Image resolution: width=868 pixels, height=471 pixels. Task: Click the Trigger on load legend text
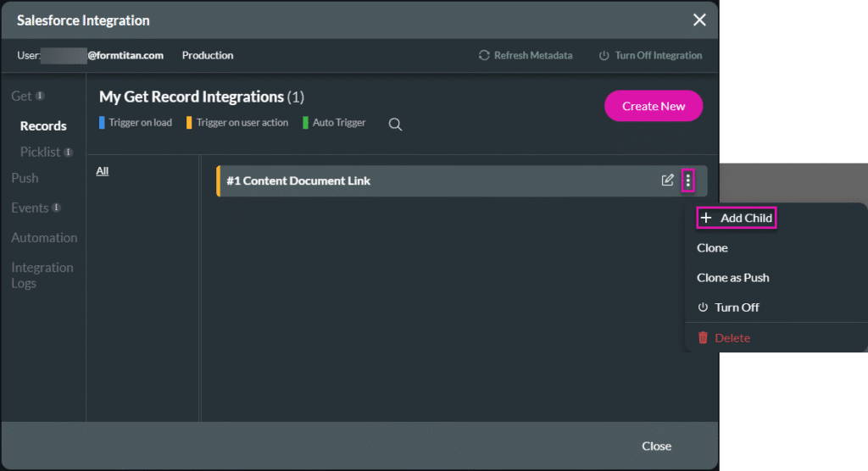[140, 122]
